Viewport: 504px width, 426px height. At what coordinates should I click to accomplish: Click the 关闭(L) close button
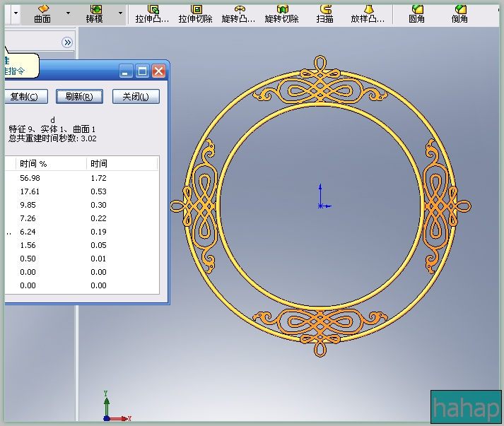coord(136,96)
